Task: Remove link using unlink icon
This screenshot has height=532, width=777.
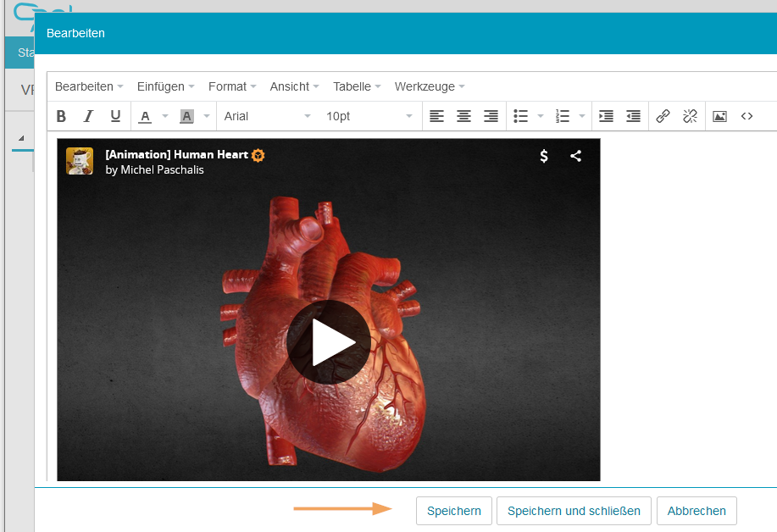Action: click(690, 116)
